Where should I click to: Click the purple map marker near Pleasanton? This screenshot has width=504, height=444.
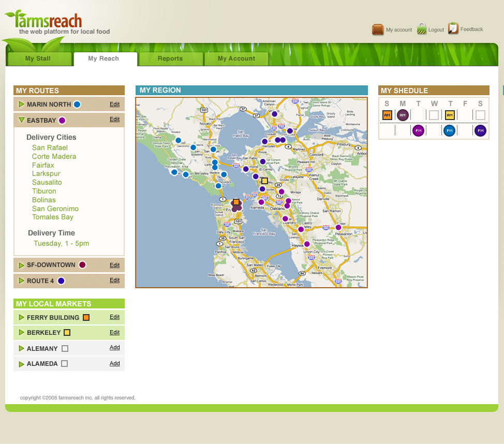click(338, 227)
